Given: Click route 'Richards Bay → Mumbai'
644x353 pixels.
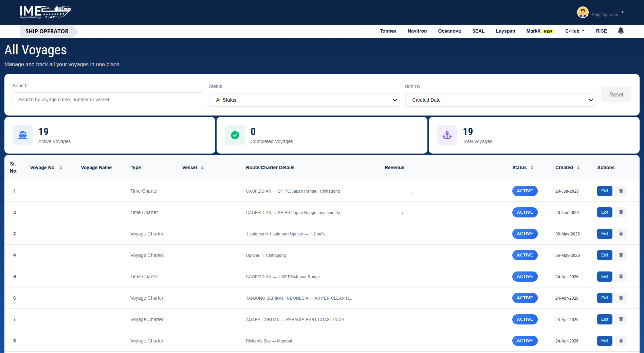Looking at the screenshot, I should click(x=269, y=341).
